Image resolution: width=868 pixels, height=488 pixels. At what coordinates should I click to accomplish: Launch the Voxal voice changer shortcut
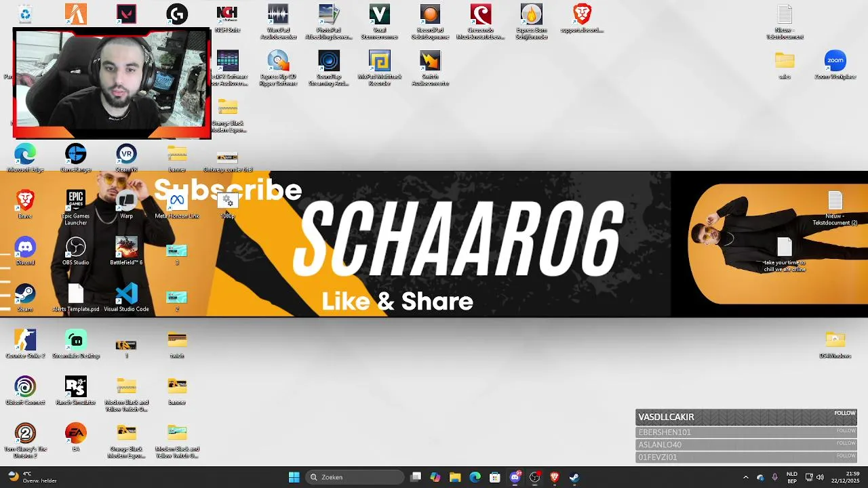pyautogui.click(x=380, y=22)
